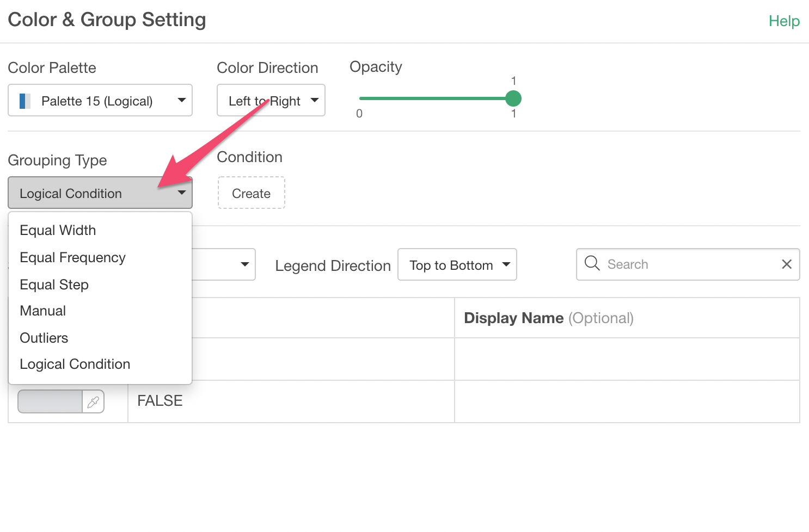
Task: Open the Color Direction dropdown
Action: coord(271,101)
